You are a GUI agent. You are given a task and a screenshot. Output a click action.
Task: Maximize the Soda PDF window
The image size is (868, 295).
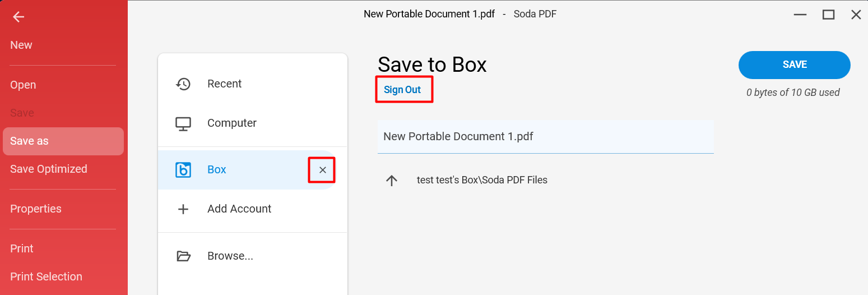click(829, 15)
